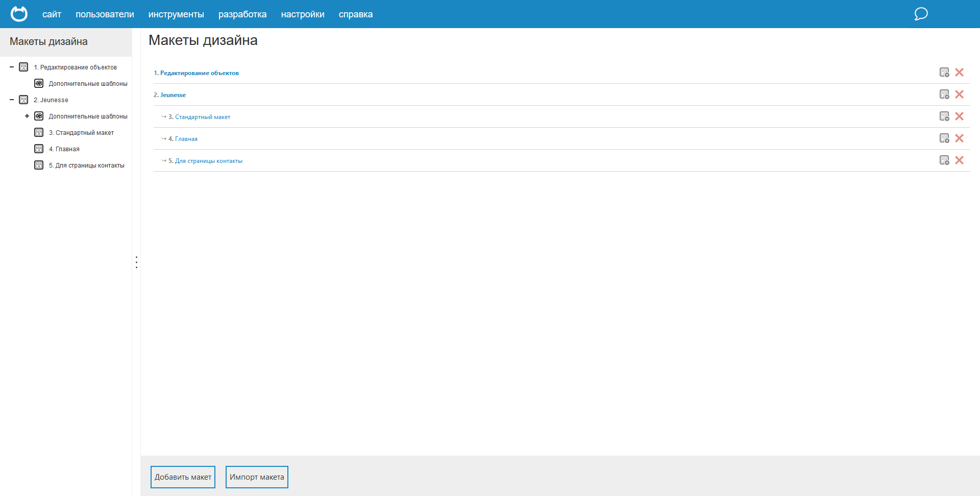
Task: Open the "сайт" menu
Action: pos(52,14)
